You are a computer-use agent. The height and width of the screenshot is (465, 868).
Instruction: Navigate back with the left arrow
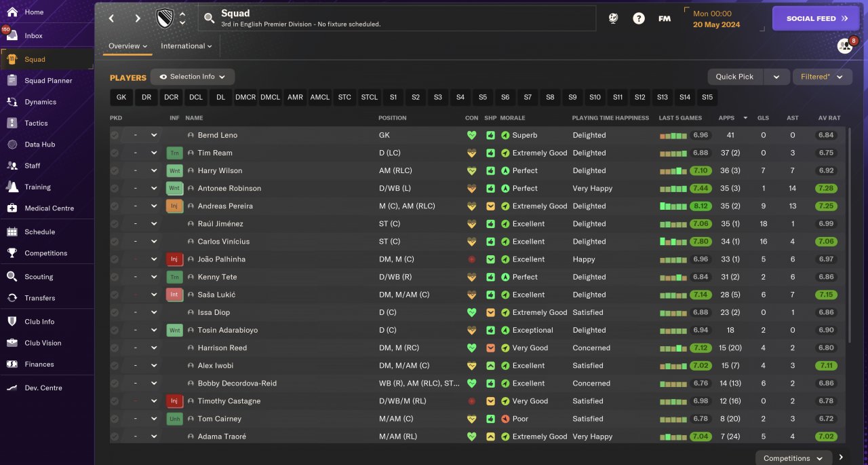click(112, 18)
